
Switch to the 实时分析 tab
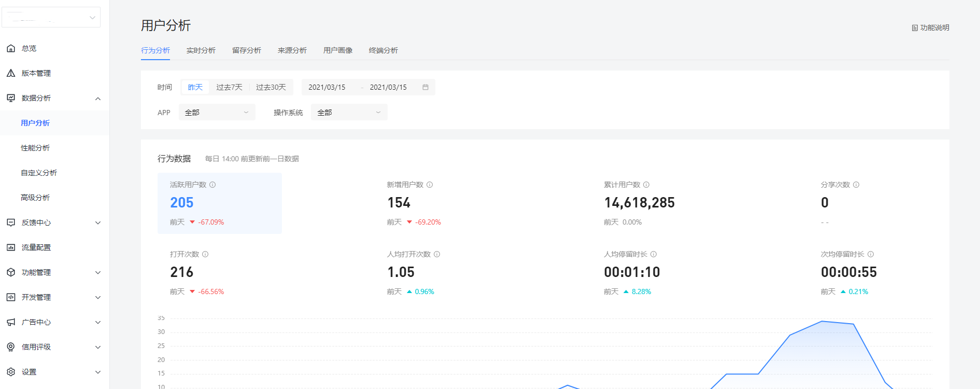click(x=201, y=50)
